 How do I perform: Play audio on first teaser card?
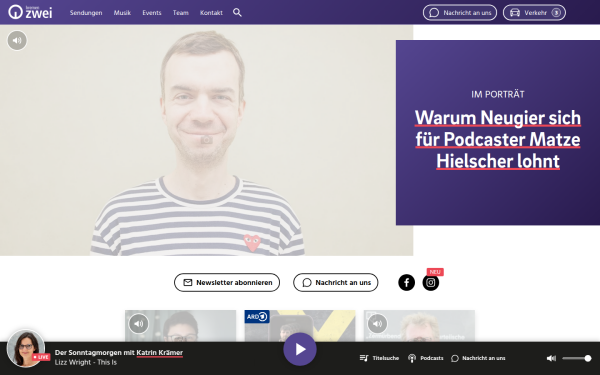click(x=139, y=324)
